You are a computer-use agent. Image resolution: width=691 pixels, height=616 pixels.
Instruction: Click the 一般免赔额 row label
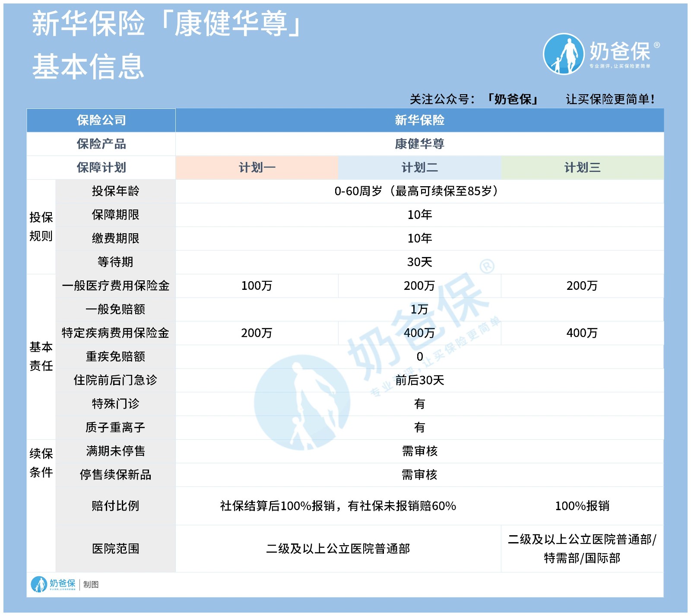coord(115,309)
